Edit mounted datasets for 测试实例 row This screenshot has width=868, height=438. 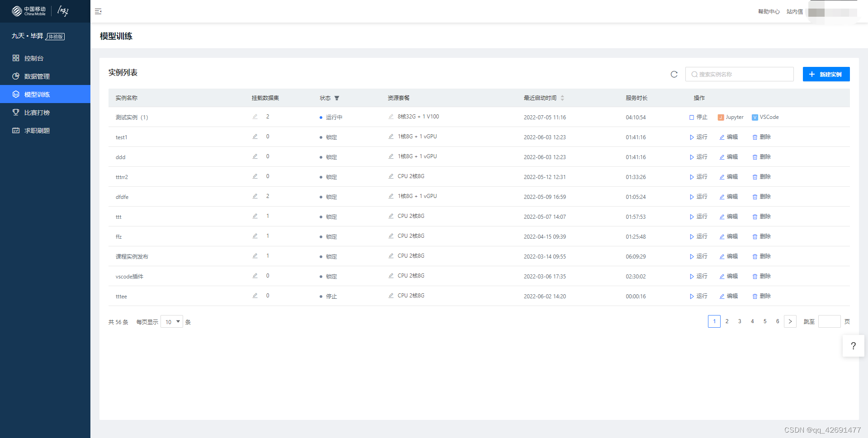pos(255,117)
